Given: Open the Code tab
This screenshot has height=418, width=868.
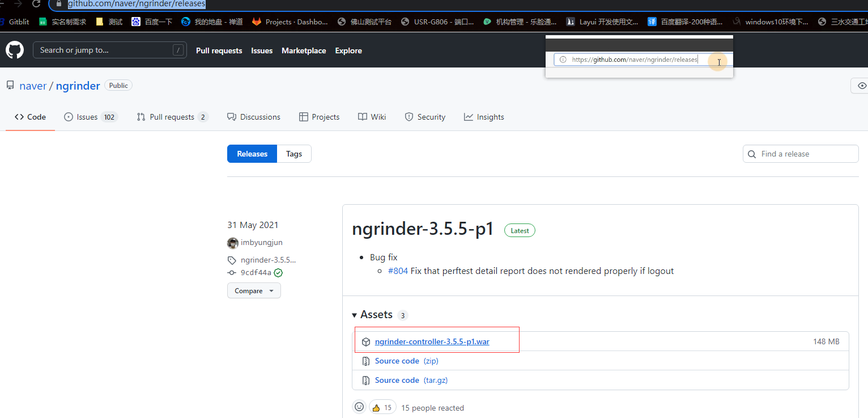Looking at the screenshot, I should [x=31, y=117].
